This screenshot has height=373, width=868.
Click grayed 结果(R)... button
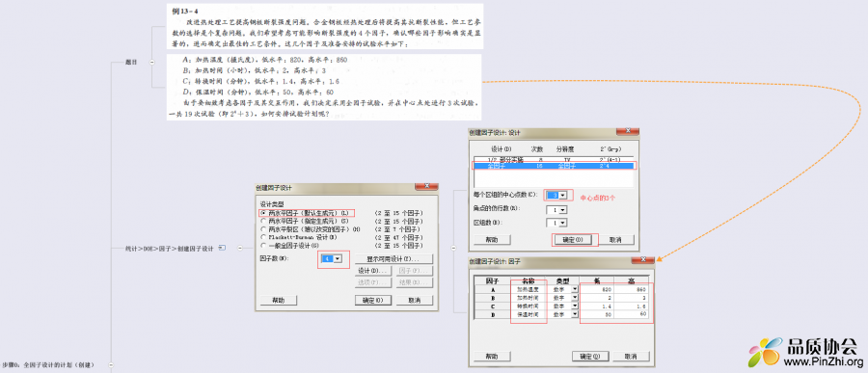pos(414,282)
